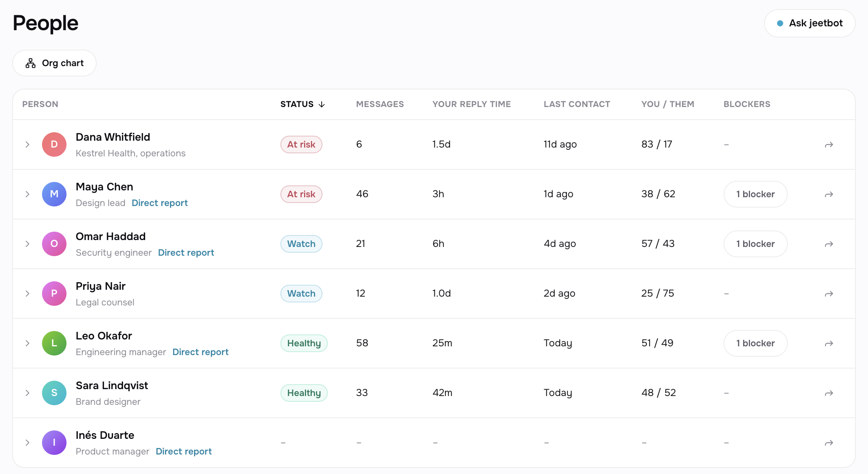Click Priya Nair's Watch status badge

(301, 294)
